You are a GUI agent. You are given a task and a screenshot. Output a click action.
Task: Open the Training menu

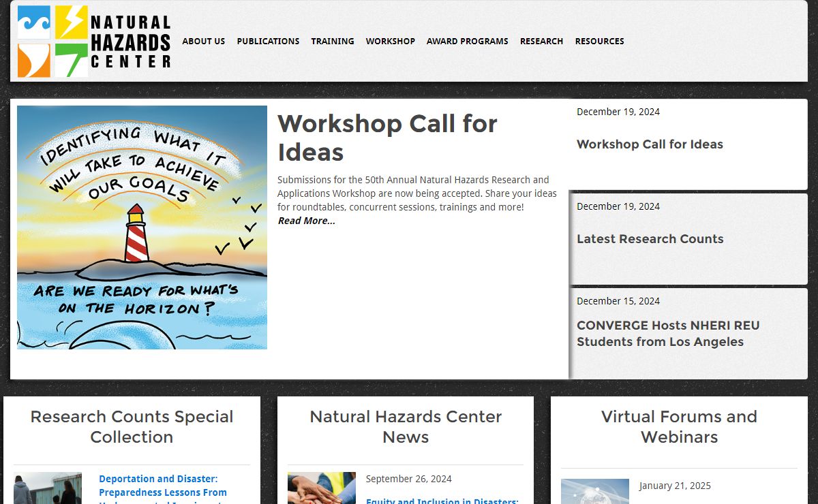[333, 42]
